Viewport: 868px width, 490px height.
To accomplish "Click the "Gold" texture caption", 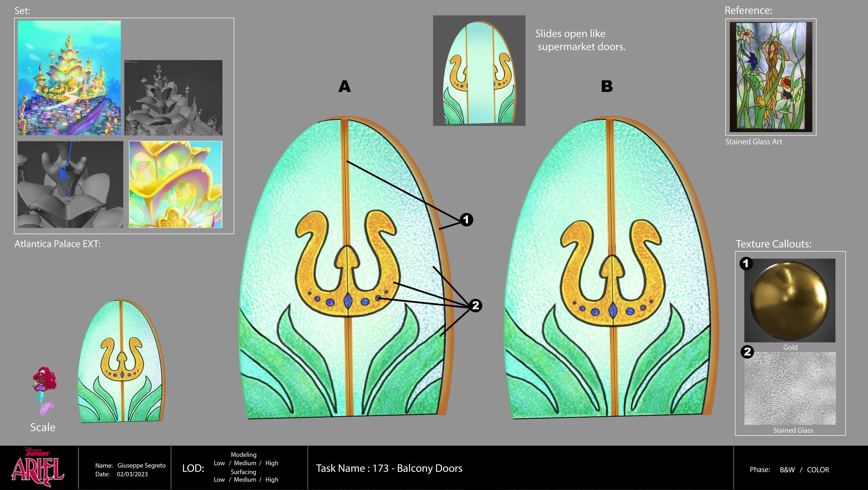I will (x=790, y=348).
